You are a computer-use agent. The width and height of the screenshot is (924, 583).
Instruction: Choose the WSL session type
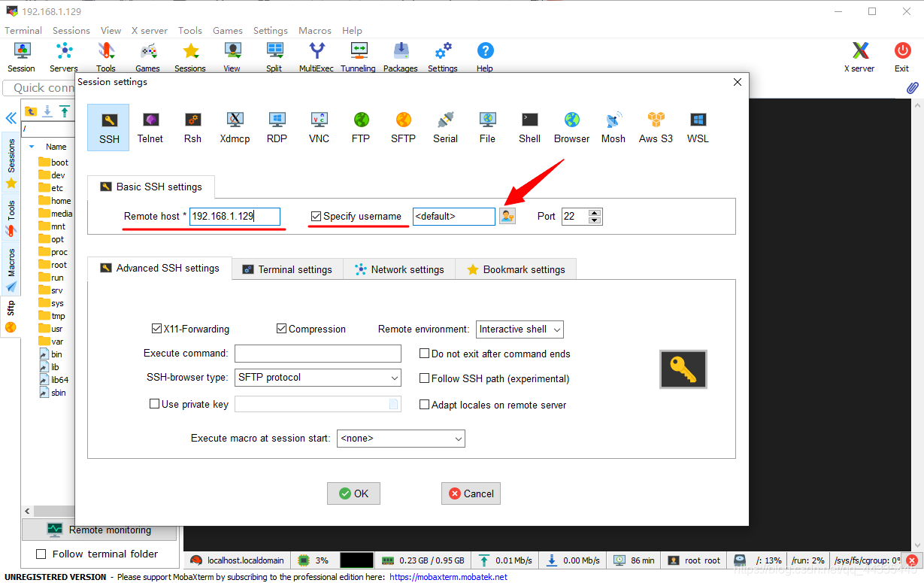[698, 127]
